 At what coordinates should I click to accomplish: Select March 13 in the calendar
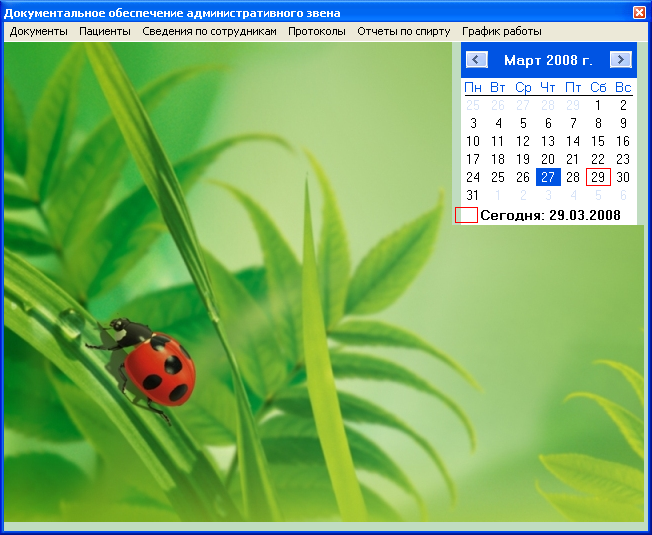(x=548, y=141)
